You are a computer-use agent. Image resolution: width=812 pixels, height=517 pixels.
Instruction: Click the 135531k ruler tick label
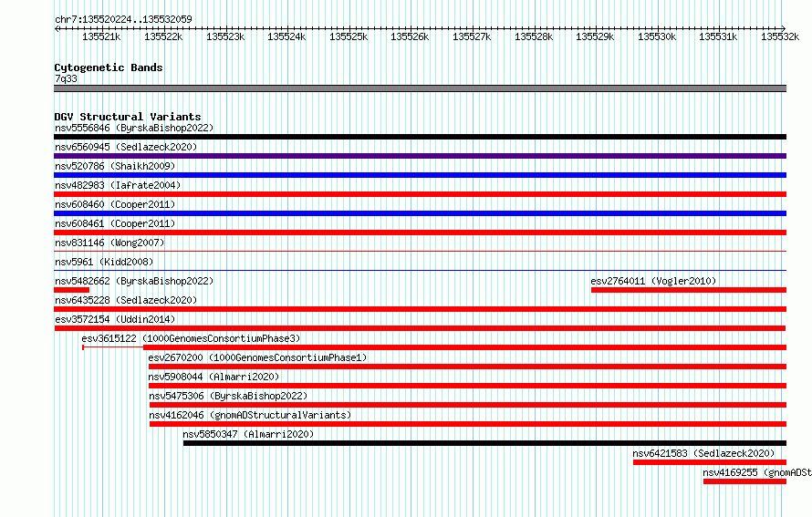coord(718,36)
